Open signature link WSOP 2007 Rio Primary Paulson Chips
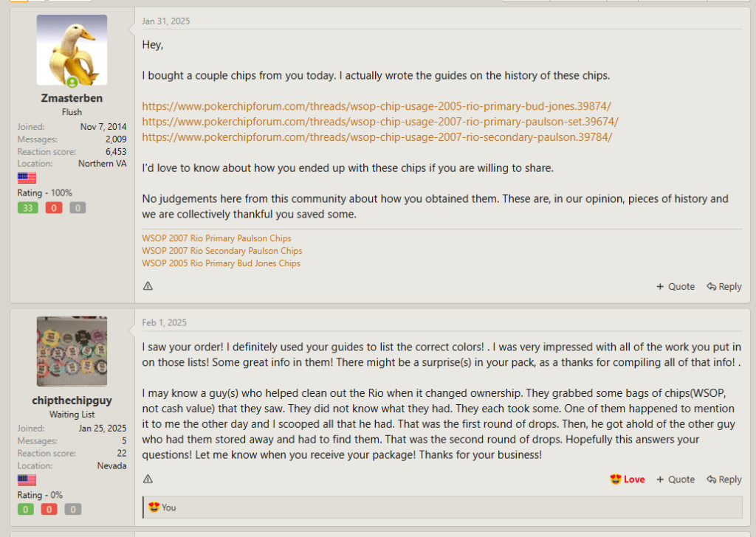The width and height of the screenshot is (756, 537). [216, 238]
